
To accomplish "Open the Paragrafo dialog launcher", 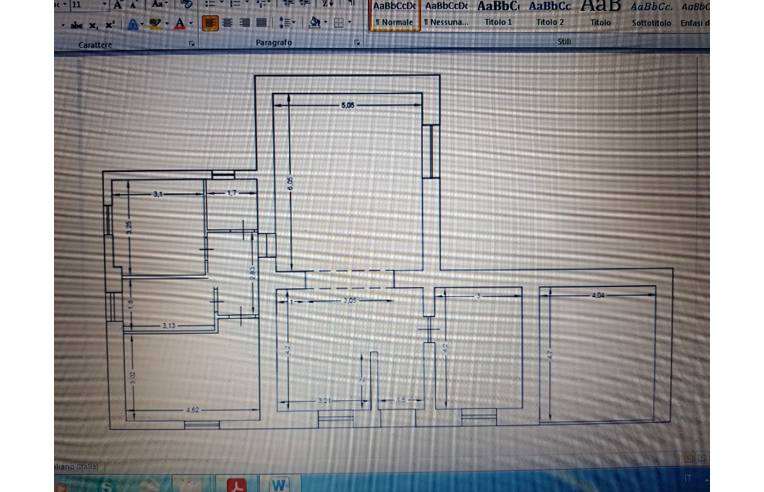I will tap(357, 45).
